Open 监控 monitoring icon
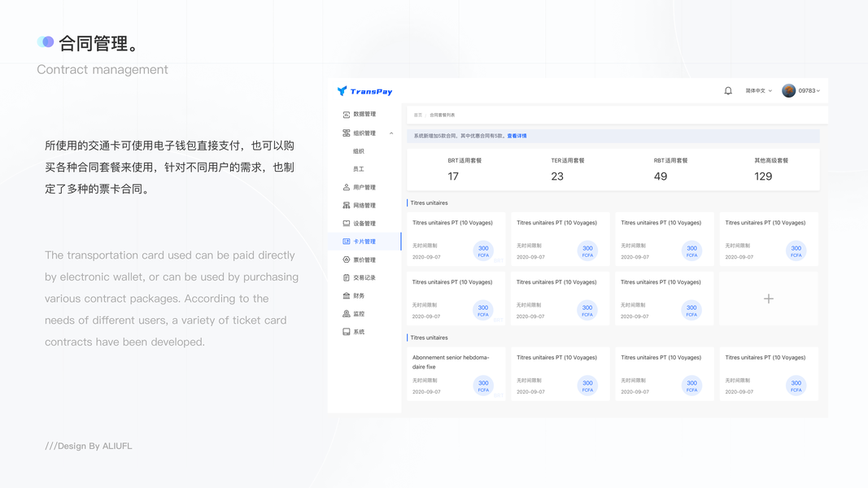 pos(346,314)
